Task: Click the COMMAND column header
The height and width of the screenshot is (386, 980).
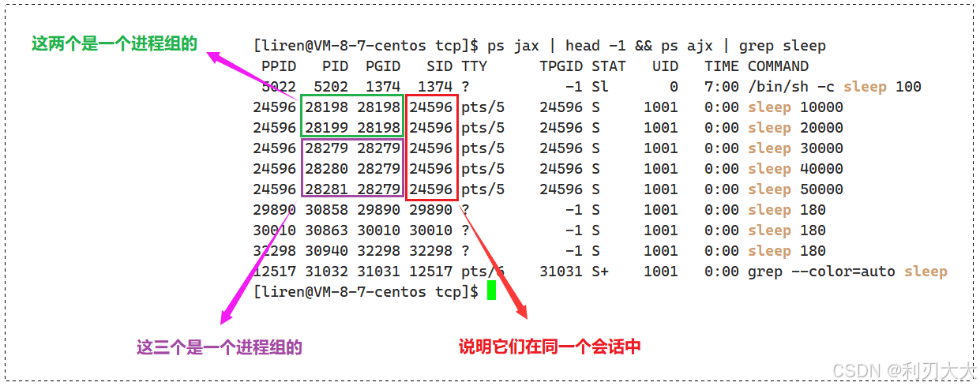Action: (x=779, y=66)
